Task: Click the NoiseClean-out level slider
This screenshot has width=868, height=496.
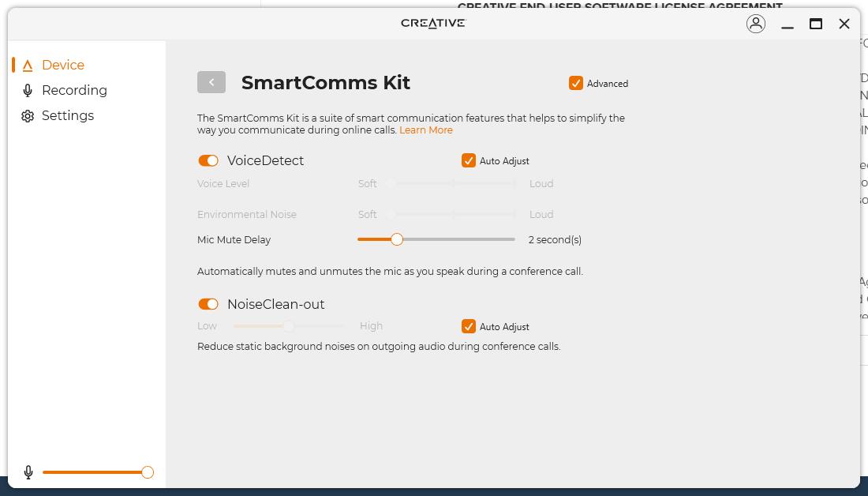Action: 289,325
